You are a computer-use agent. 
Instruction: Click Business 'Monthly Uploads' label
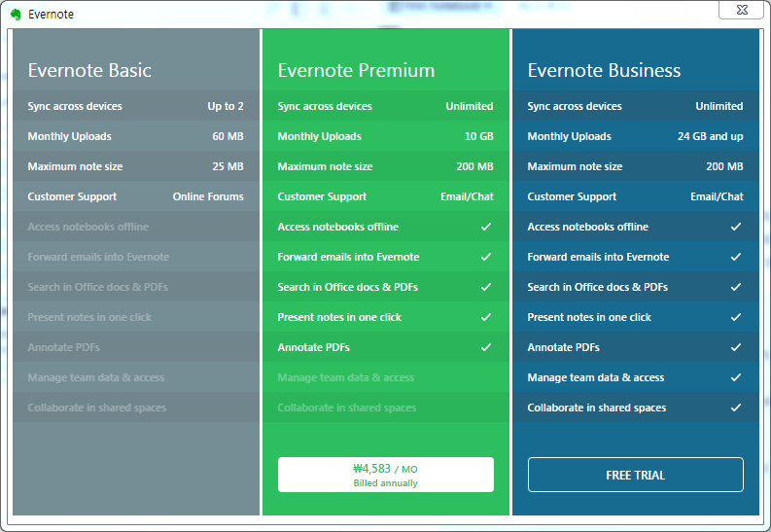click(x=569, y=136)
